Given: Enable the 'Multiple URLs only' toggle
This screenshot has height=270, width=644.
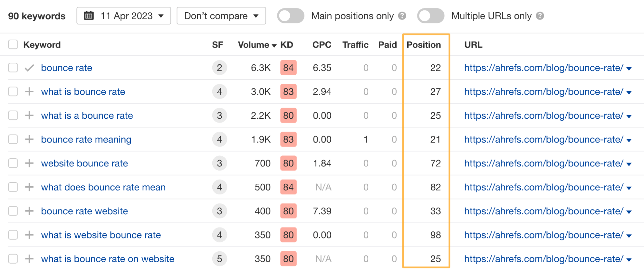Looking at the screenshot, I should 431,15.
